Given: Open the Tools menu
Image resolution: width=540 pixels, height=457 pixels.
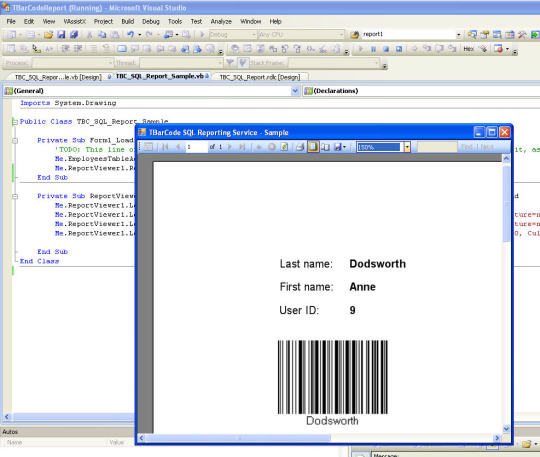Looking at the screenshot, I should 175,21.
